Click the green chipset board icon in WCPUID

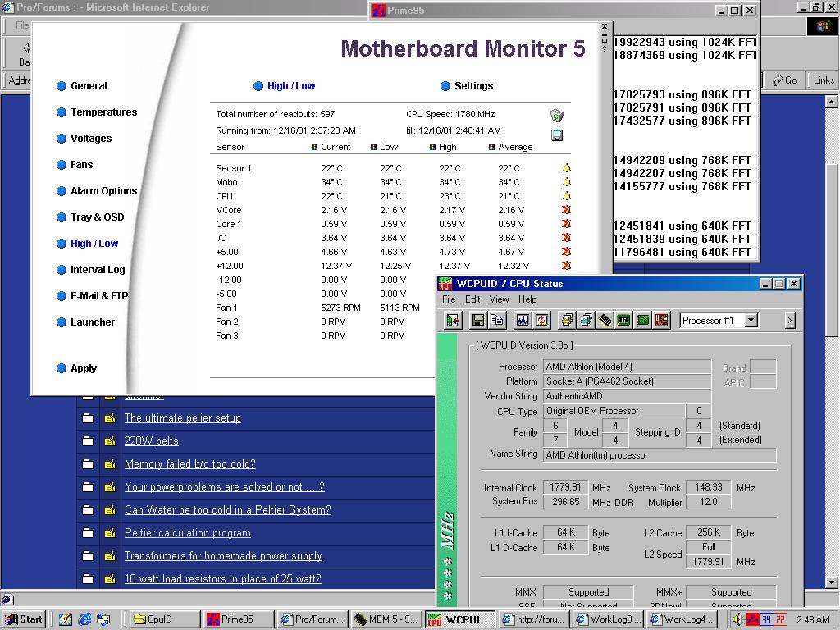623,321
